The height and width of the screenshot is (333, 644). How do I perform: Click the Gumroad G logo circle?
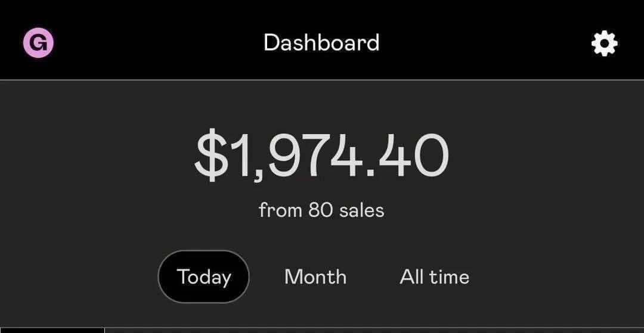point(38,43)
